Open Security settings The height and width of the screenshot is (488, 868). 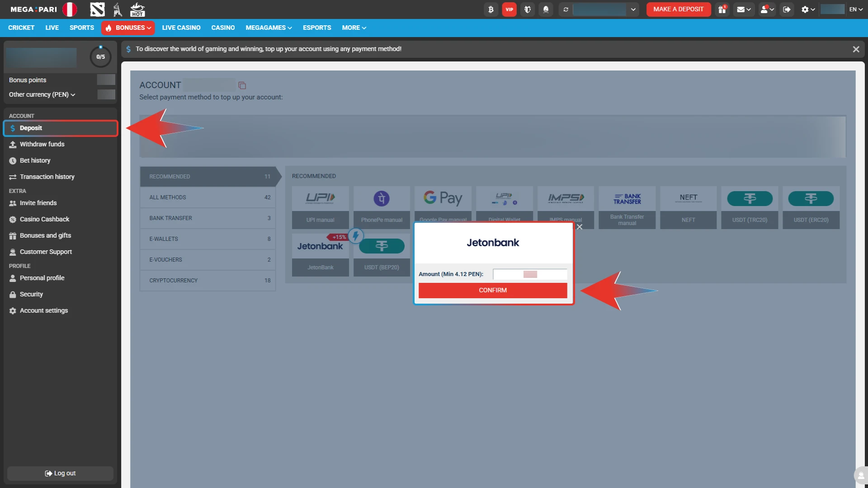coord(61,295)
